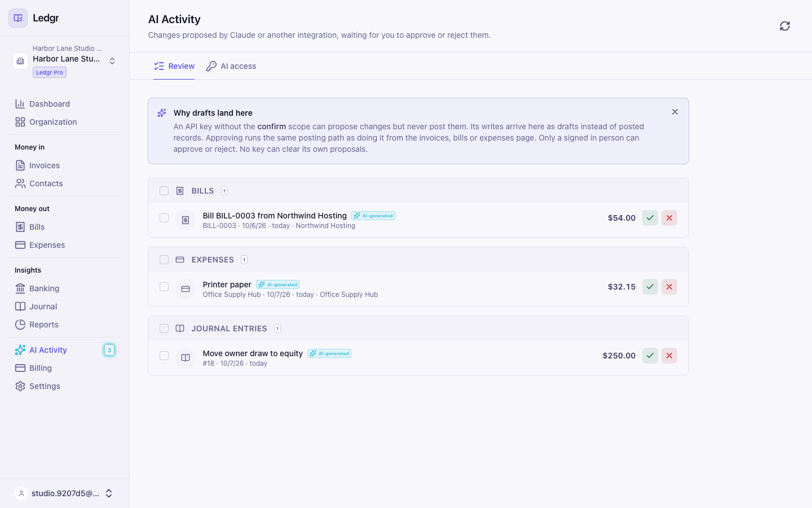The height and width of the screenshot is (508, 812).
Task: Open the Contacts page
Action: 64,183
